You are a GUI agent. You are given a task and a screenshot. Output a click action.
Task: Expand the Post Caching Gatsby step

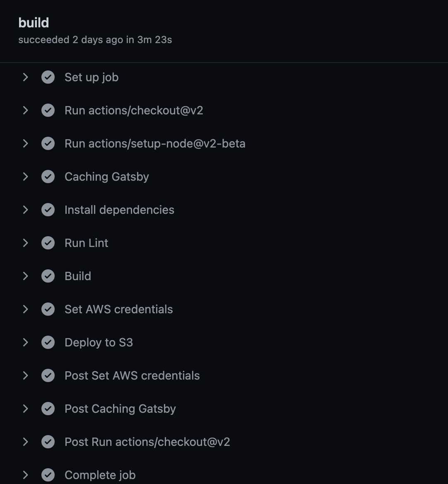(x=25, y=409)
